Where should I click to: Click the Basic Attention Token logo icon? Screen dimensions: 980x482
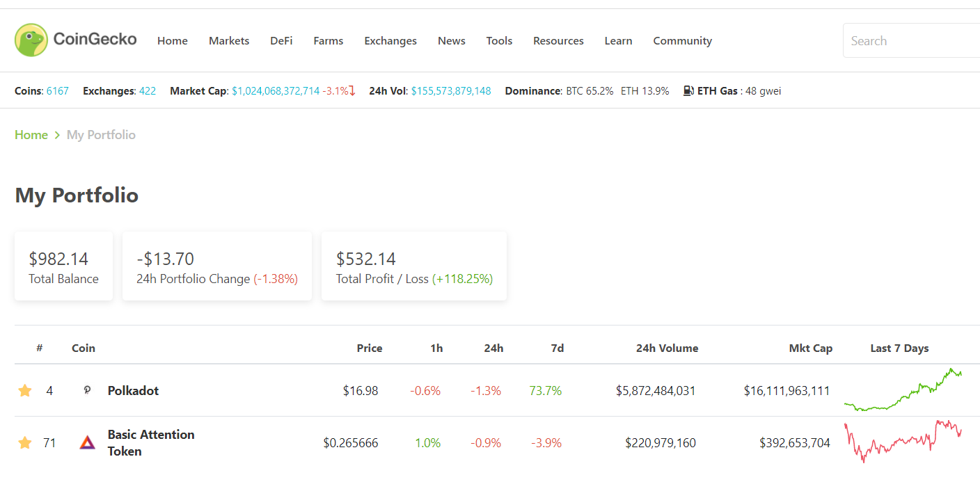87,442
